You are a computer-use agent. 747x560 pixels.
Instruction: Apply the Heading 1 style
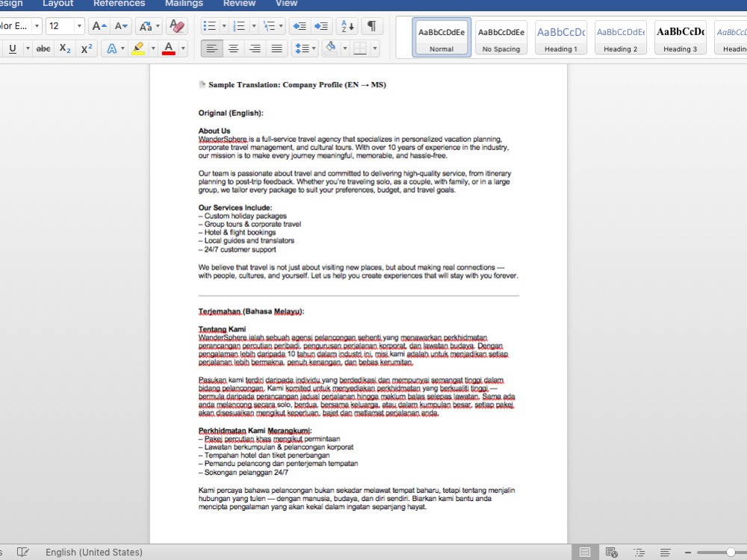(561, 37)
